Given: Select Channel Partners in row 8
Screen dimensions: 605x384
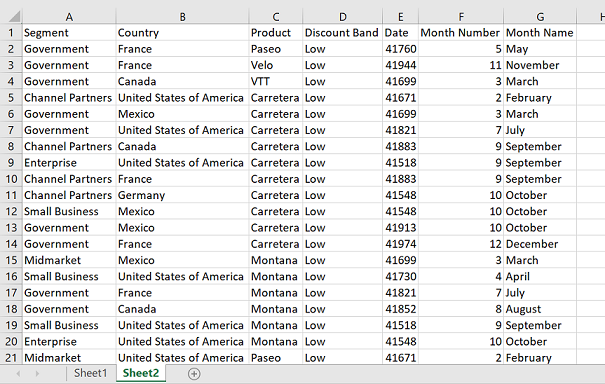Looking at the screenshot, I should (x=69, y=147).
